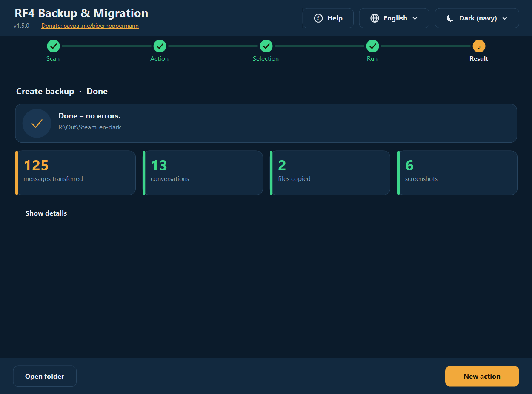Open the English language dropdown
Image resolution: width=532 pixels, height=394 pixels.
(394, 18)
